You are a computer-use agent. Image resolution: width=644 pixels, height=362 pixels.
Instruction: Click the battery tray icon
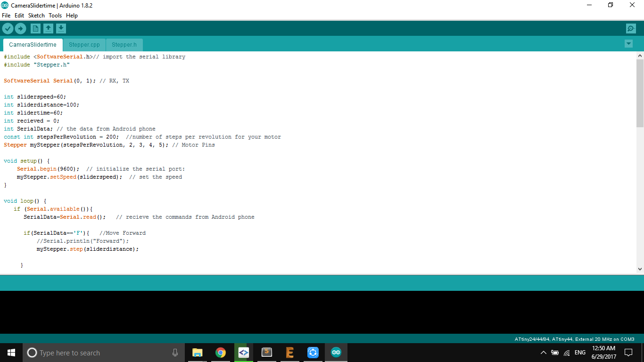coord(555,353)
